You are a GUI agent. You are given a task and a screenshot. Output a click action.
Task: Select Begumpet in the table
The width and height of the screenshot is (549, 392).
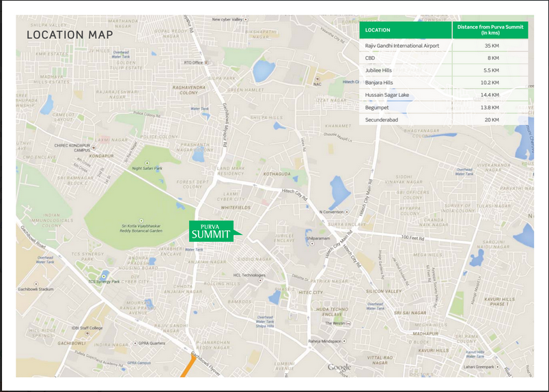pyautogui.click(x=377, y=107)
